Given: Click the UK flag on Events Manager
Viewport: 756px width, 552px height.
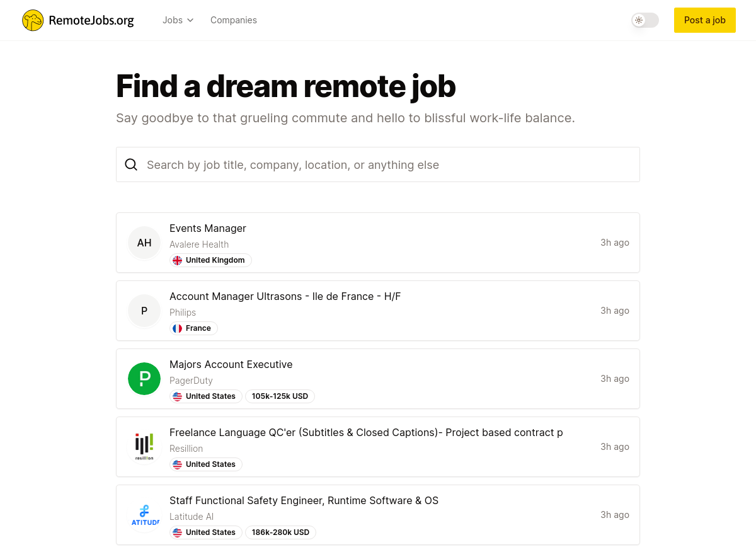Looking at the screenshot, I should [x=178, y=260].
